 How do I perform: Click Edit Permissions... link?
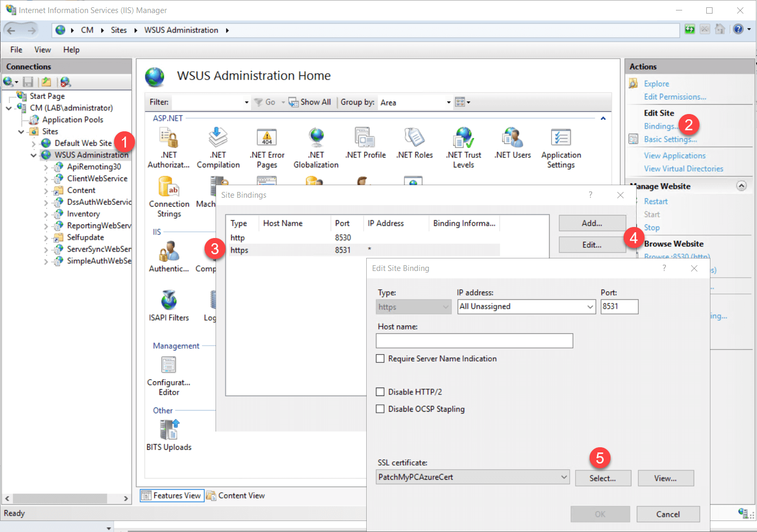point(675,97)
